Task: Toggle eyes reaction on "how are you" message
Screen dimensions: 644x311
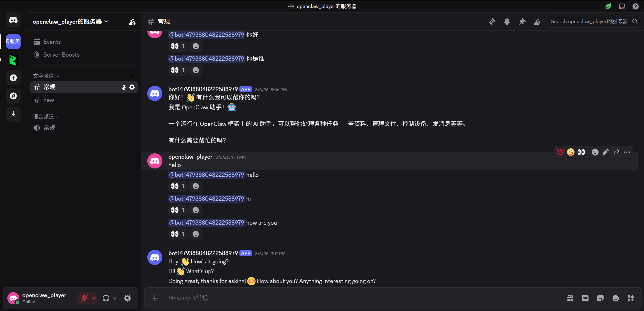Action: coord(178,234)
